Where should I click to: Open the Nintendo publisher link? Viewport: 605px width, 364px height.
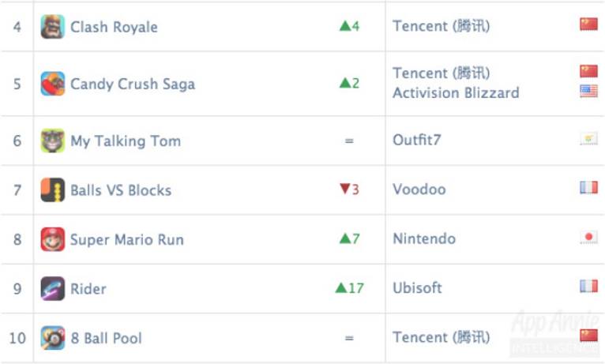pyautogui.click(x=424, y=239)
